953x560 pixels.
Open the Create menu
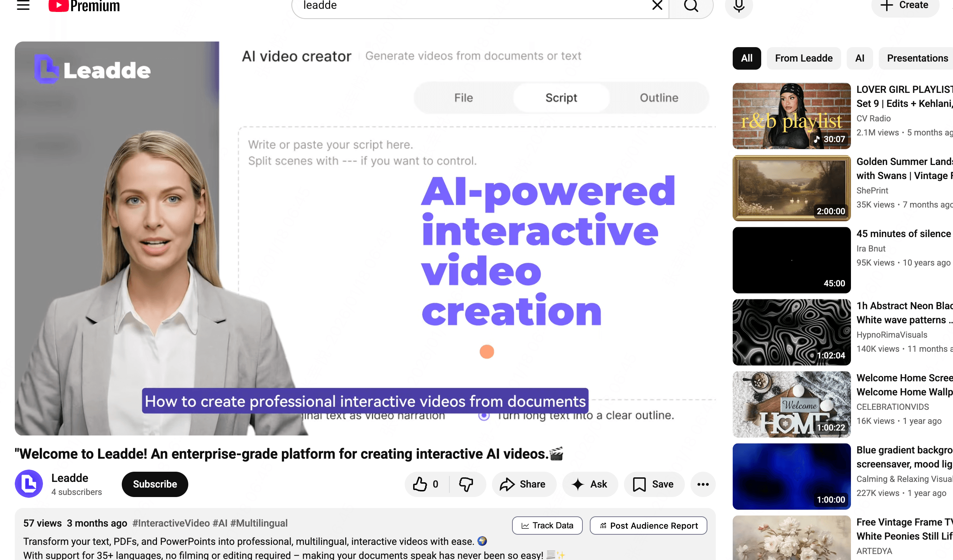[x=906, y=5]
